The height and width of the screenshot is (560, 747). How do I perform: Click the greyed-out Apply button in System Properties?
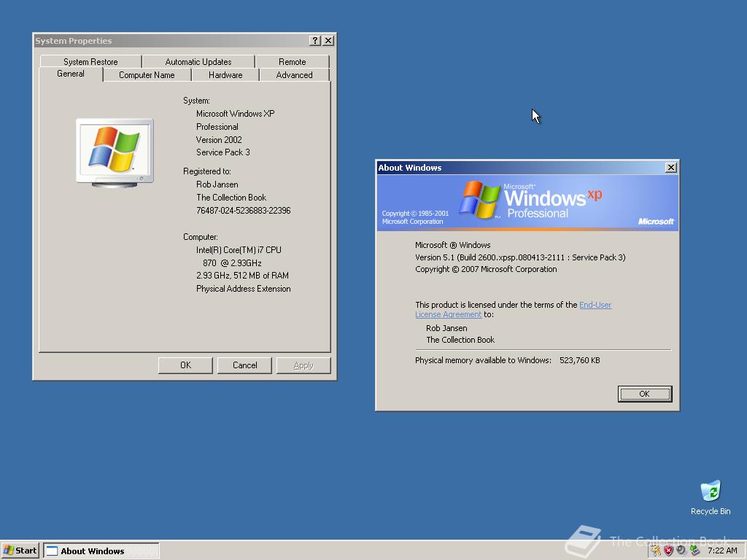point(303,365)
